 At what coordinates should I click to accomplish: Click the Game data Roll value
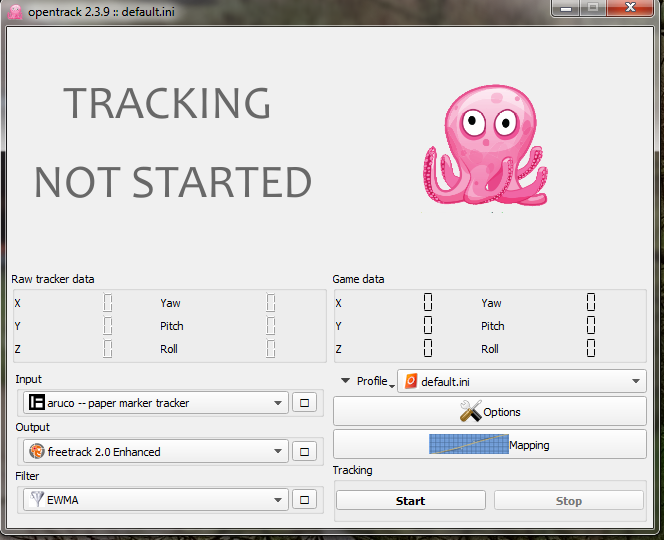pyautogui.click(x=591, y=348)
